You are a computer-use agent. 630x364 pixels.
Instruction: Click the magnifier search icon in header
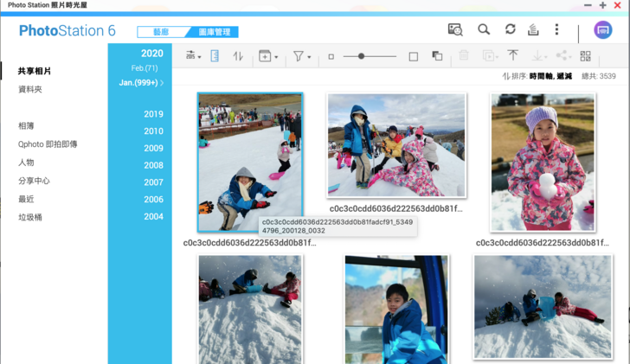484,29
